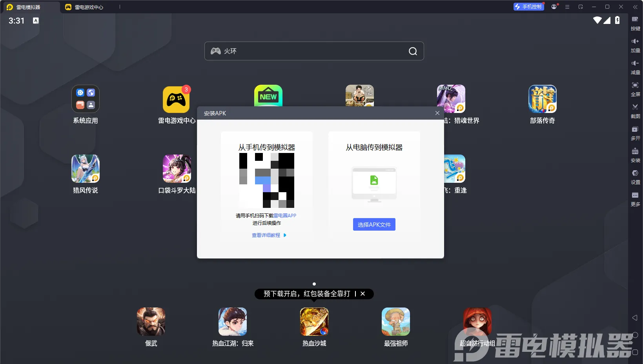
Task: Launch the 口袋斗罗大陆 game
Action: point(177,169)
